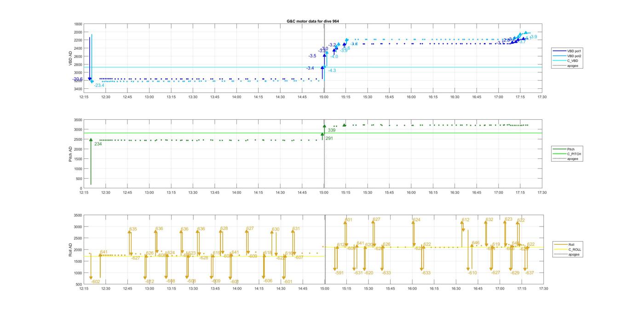Click the '631' roll data label
This screenshot has width=644, height=319.
(296, 228)
